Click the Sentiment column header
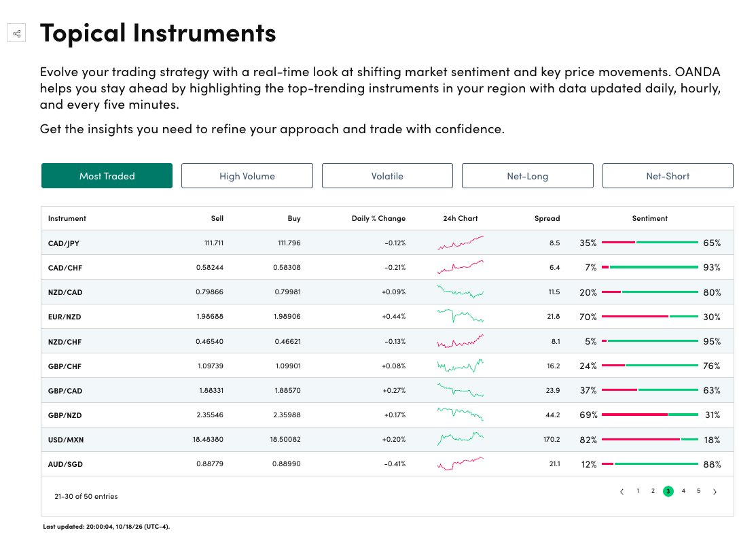This screenshot has width=756, height=543. [x=650, y=218]
